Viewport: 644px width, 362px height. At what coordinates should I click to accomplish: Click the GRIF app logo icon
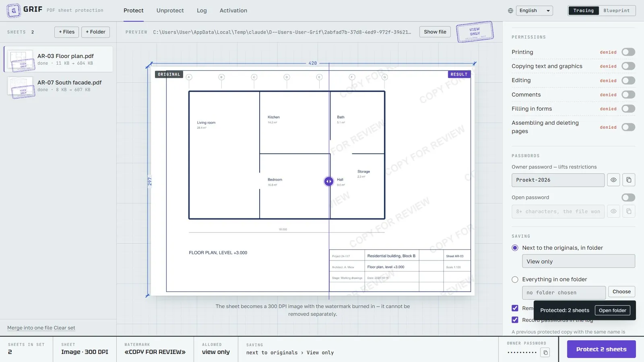pyautogui.click(x=14, y=10)
